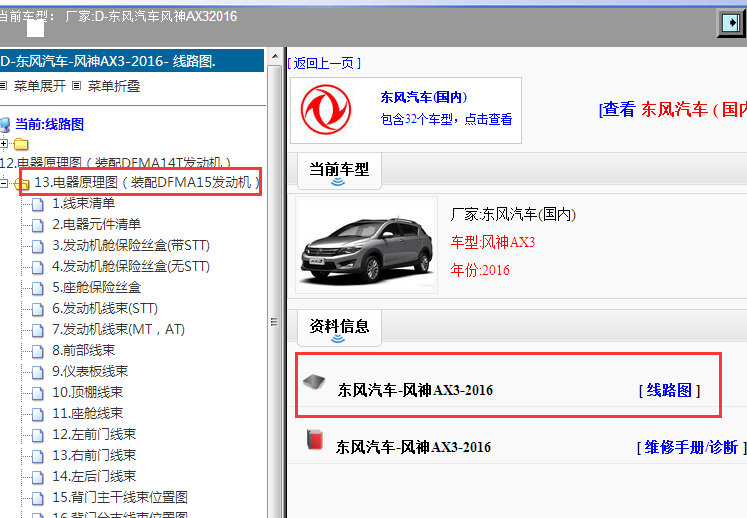Click document icon next to 5.座舱保险丝盒

[x=38, y=288]
